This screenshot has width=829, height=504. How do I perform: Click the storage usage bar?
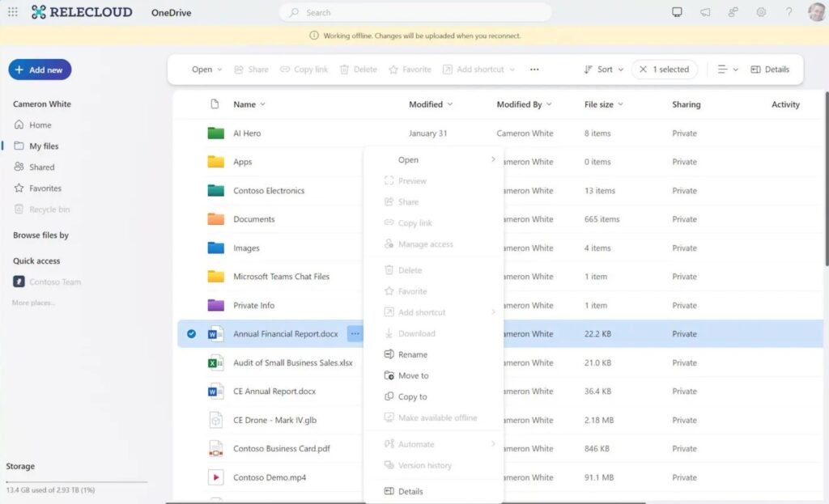77,482
